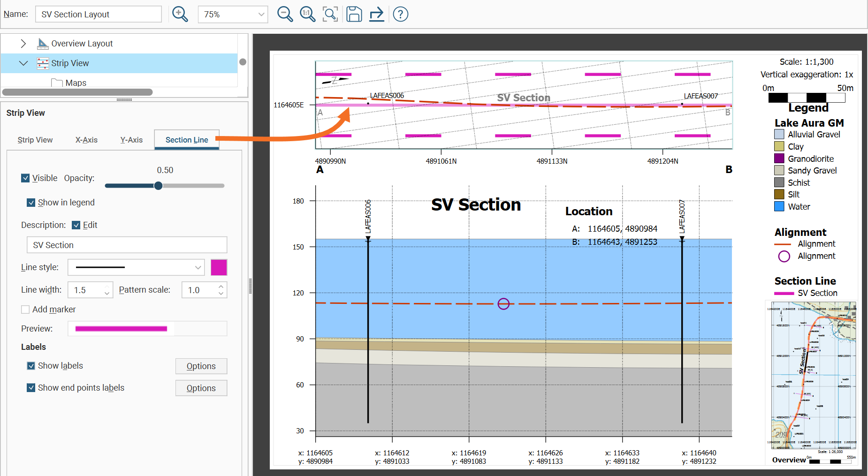Open the Line style dropdown

tap(136, 267)
